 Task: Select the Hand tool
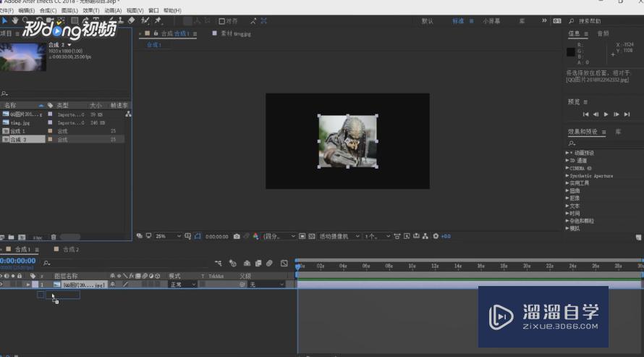(14, 20)
